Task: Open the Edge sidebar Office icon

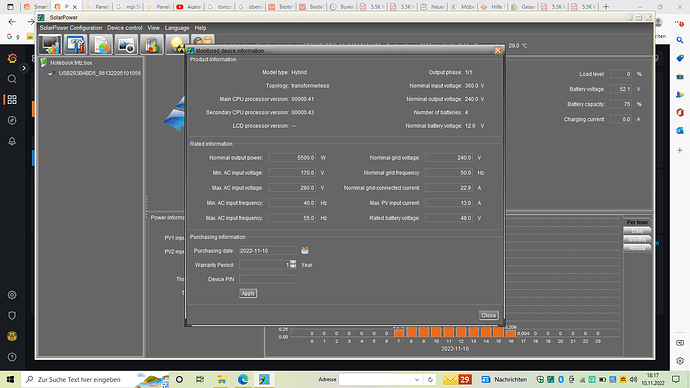Action: tap(680, 112)
